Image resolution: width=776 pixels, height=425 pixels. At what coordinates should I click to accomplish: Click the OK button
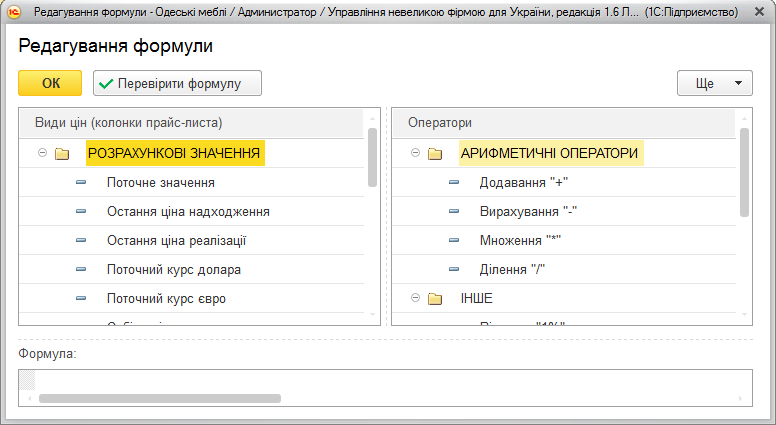[x=50, y=83]
